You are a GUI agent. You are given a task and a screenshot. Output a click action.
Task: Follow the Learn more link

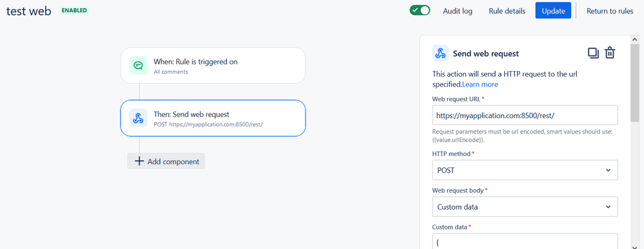click(480, 85)
